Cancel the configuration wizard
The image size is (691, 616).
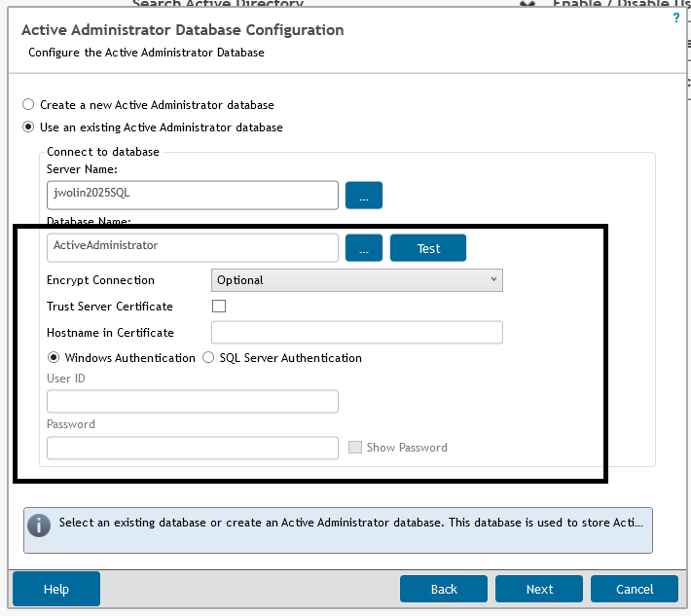click(x=635, y=589)
